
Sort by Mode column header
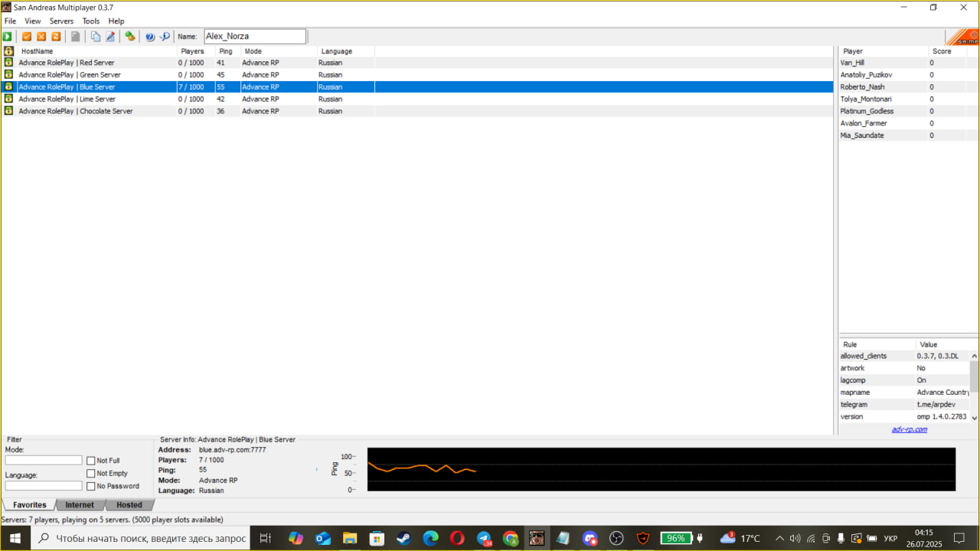pyautogui.click(x=279, y=51)
